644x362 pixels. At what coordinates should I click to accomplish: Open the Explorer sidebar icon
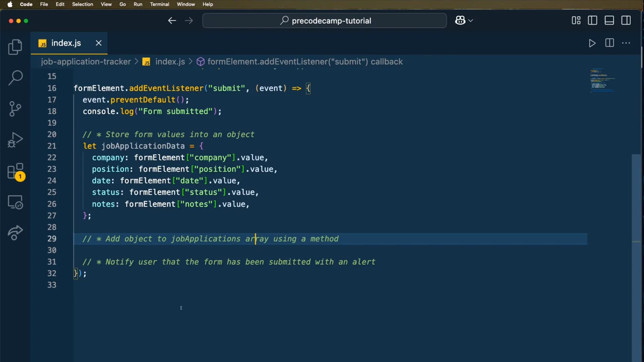15,47
